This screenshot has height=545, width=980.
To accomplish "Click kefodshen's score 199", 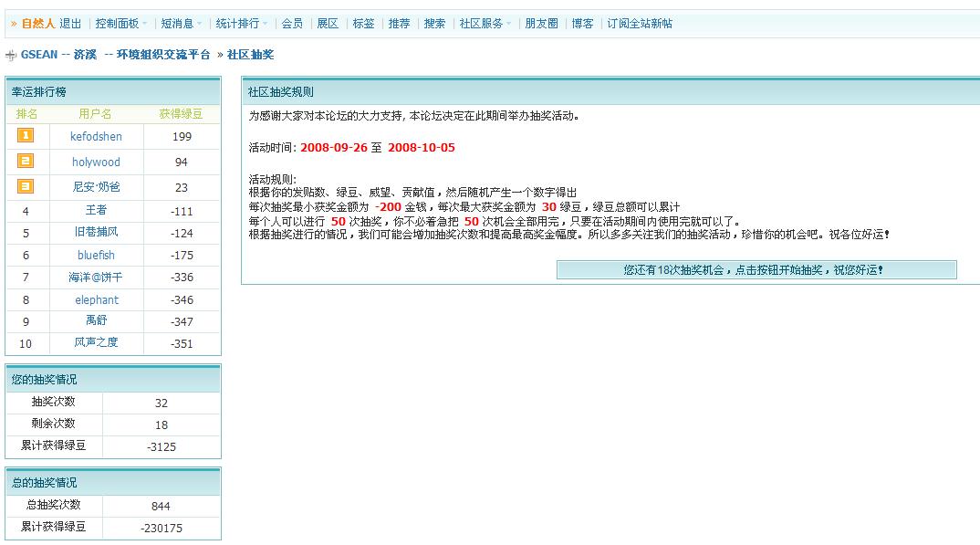I will (x=182, y=136).
